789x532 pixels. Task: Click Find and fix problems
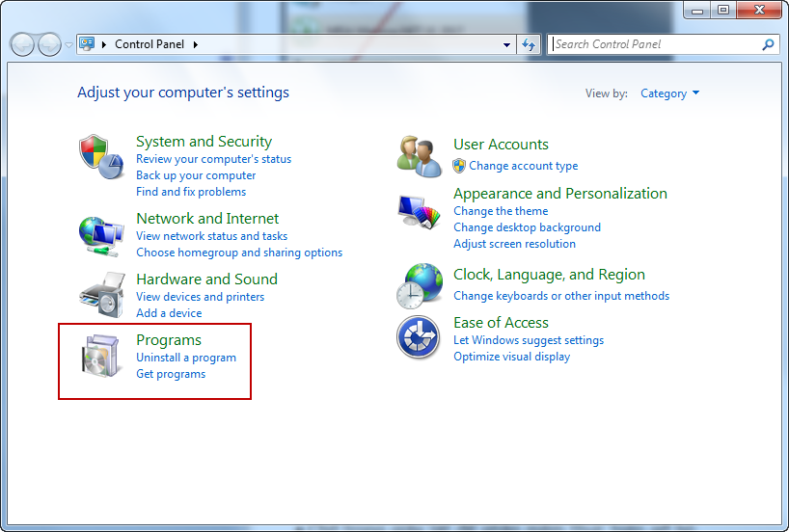click(191, 192)
